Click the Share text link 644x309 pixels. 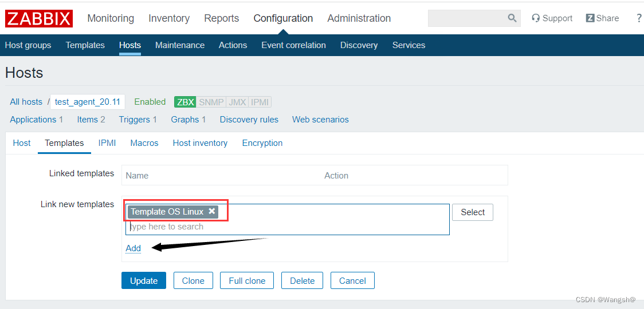point(607,18)
